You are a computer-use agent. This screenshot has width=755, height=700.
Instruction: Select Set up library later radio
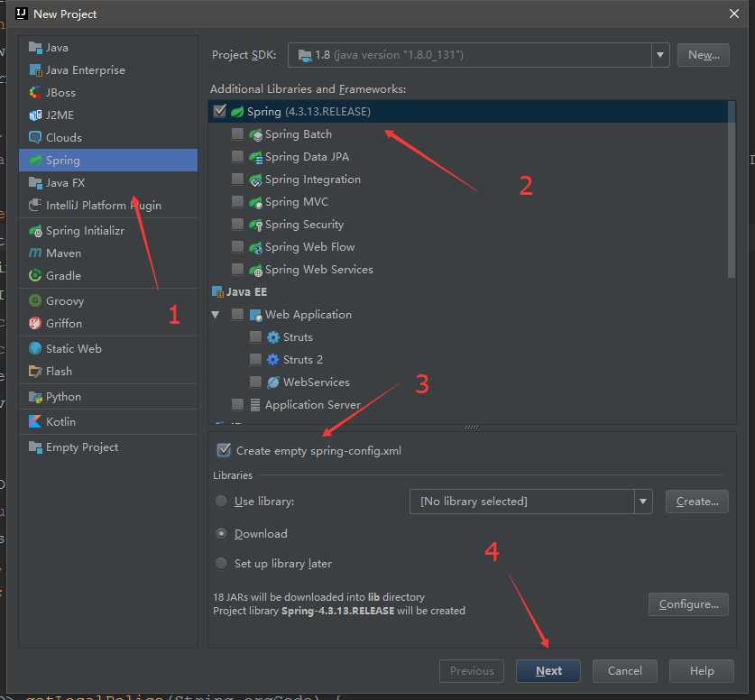(x=221, y=563)
